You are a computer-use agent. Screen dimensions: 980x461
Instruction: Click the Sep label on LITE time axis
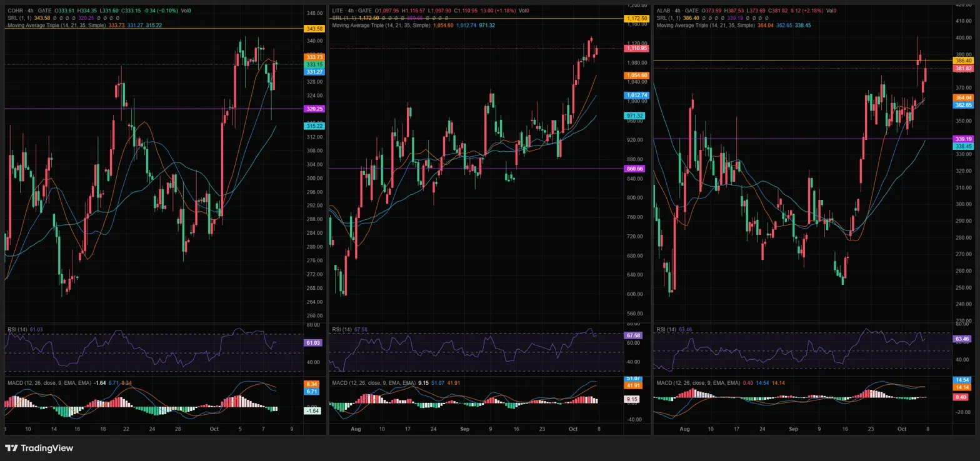pos(464,429)
